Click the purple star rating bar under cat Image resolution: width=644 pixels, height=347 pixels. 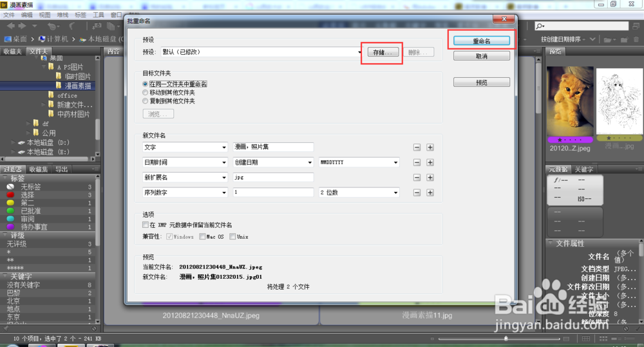(x=570, y=140)
